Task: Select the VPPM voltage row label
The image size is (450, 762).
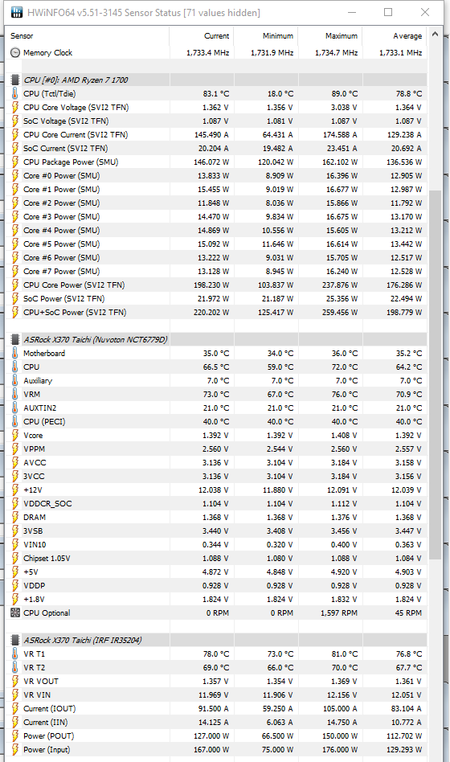Action: pyautogui.click(x=34, y=449)
